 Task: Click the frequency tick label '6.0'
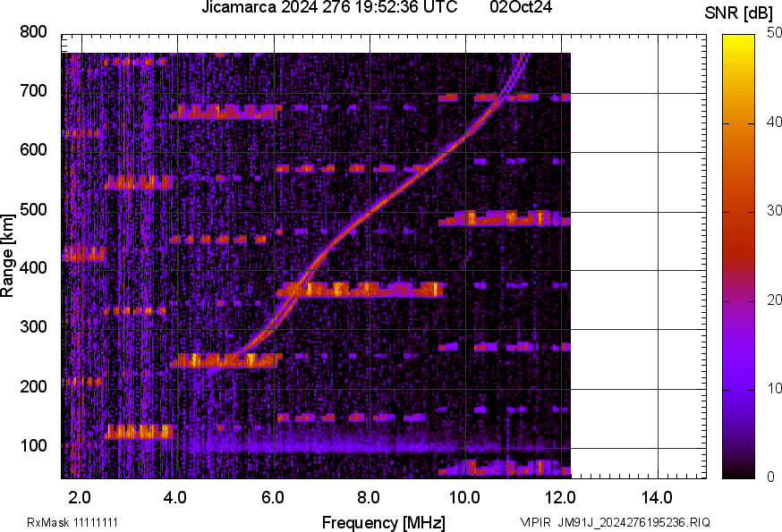point(272,498)
